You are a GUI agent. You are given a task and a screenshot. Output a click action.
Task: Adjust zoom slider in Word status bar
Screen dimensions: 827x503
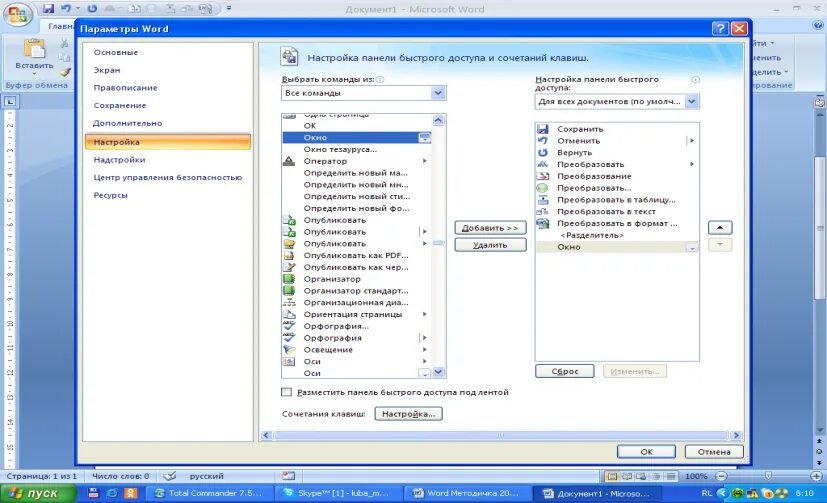coord(768,476)
